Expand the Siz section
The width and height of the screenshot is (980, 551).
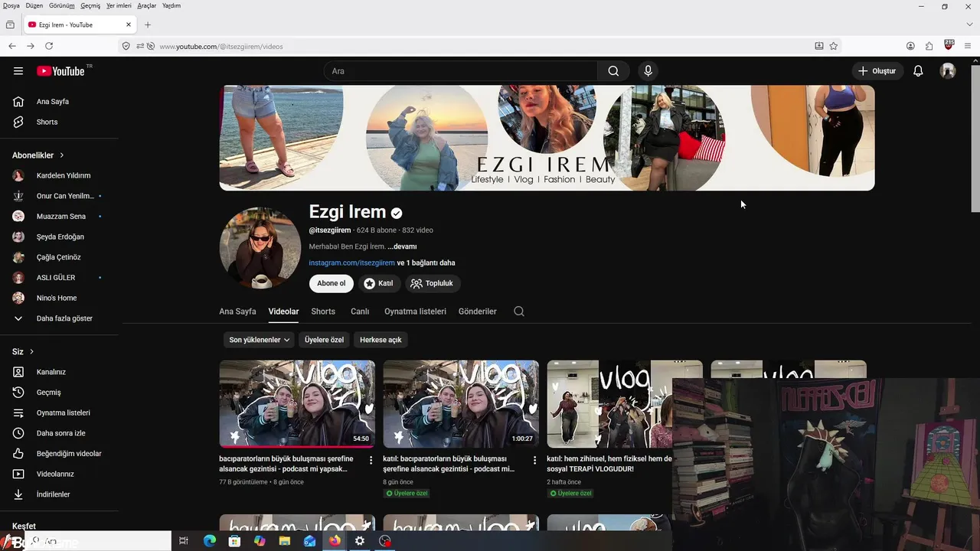coord(23,352)
